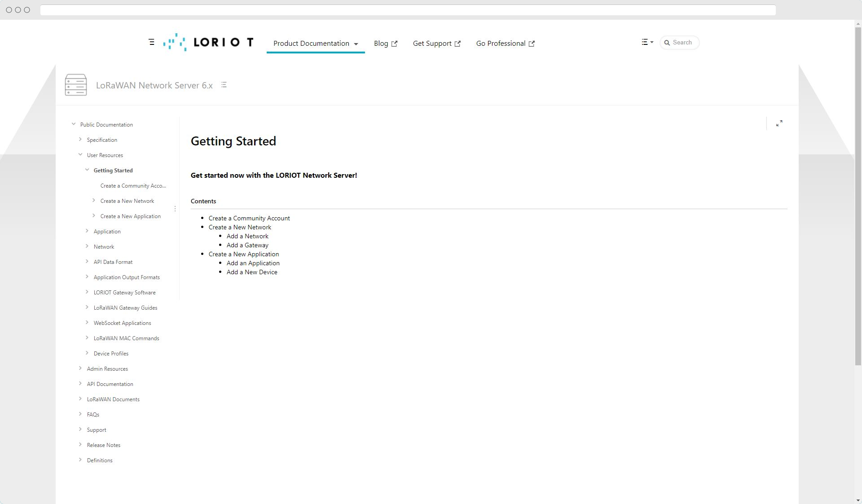Click the Blog external-link icon
Viewport: 862px width, 504px height.
394,44
